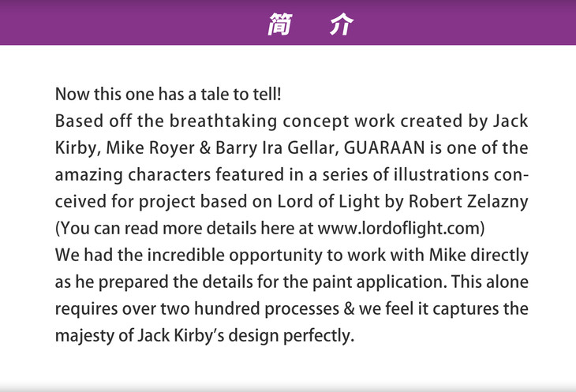The height and width of the screenshot is (392, 576).
Task: Click the "简介" header title
Action: (x=309, y=25)
